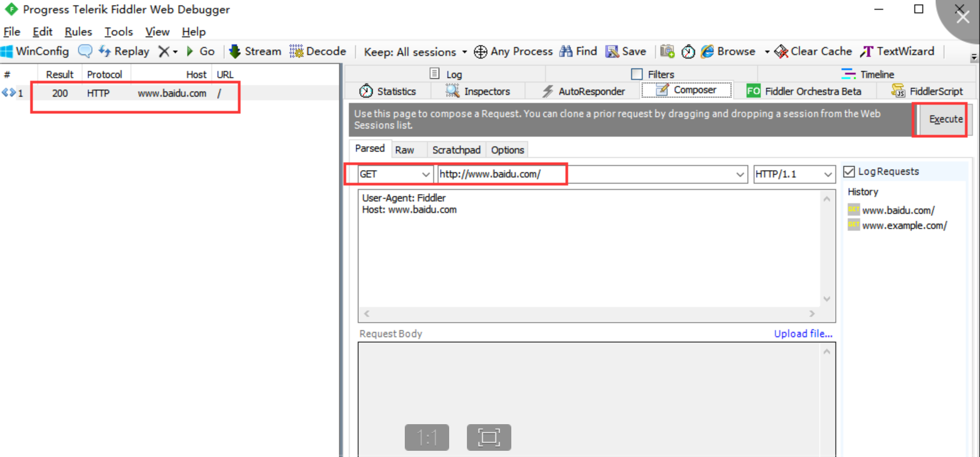This screenshot has width=980, height=457.
Task: Open the Composer Options sub-tab
Action: click(x=507, y=150)
